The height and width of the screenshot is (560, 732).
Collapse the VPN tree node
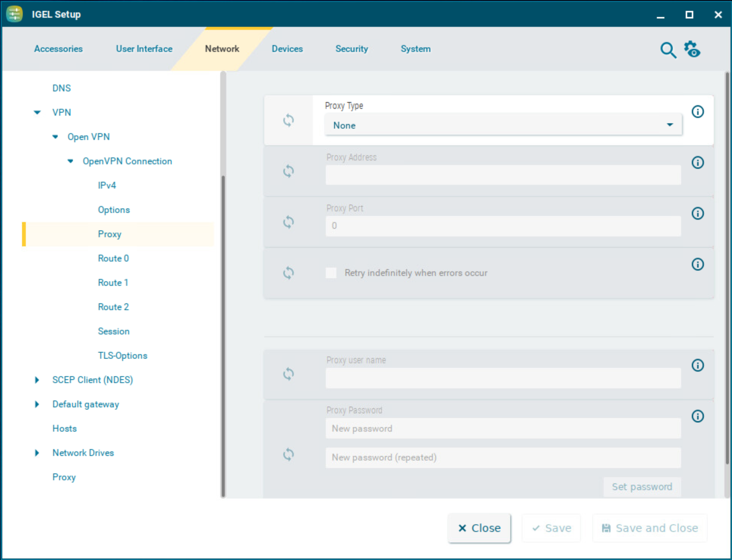[x=37, y=112]
